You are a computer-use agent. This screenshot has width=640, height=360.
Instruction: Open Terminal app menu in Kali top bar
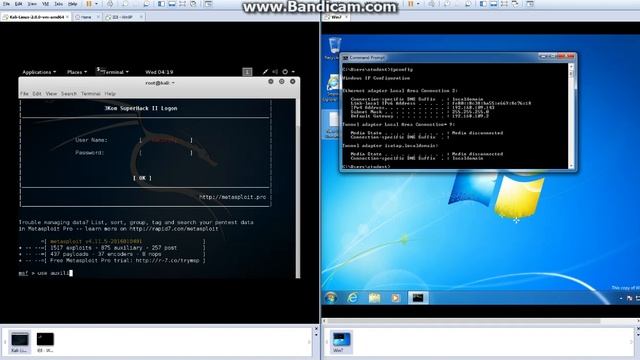click(113, 72)
